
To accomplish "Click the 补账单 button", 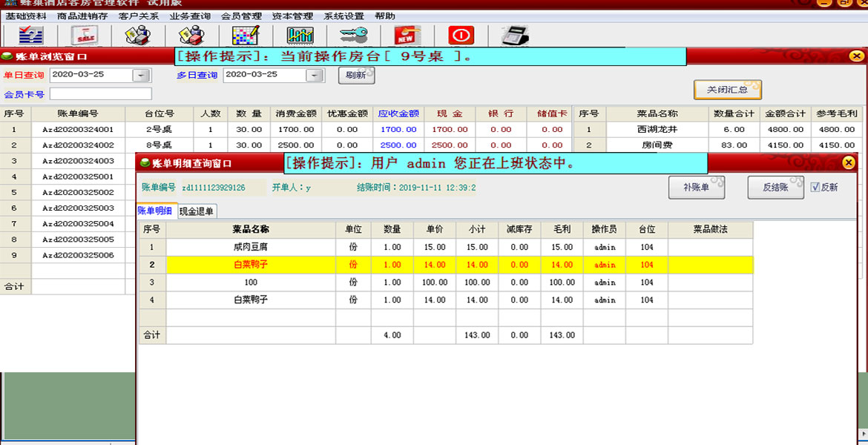I will (x=697, y=187).
